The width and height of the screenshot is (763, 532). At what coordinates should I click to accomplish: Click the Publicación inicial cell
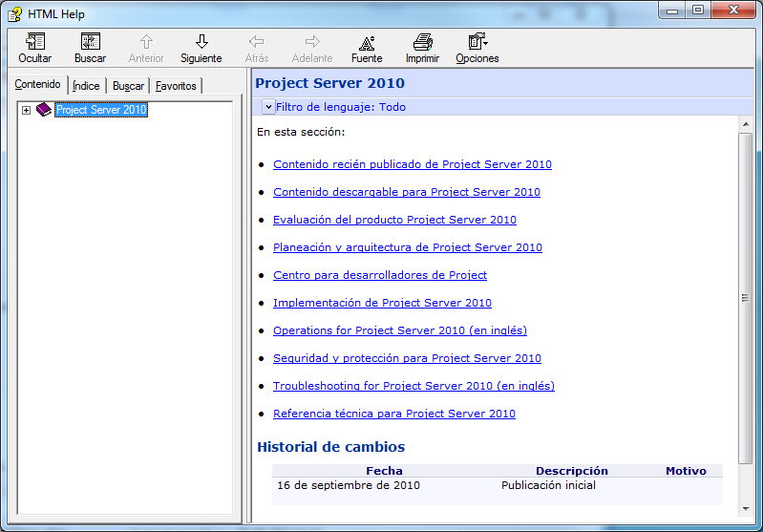tap(548, 485)
